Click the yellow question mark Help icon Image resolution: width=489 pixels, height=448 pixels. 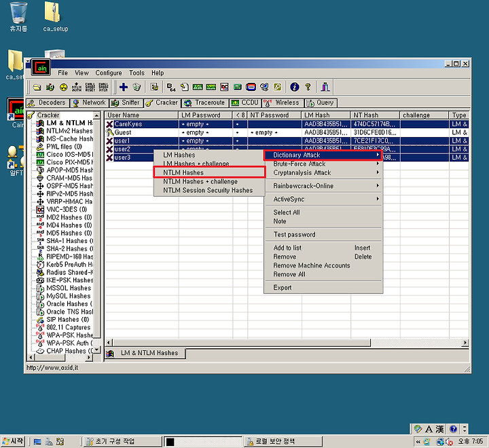coord(308,87)
